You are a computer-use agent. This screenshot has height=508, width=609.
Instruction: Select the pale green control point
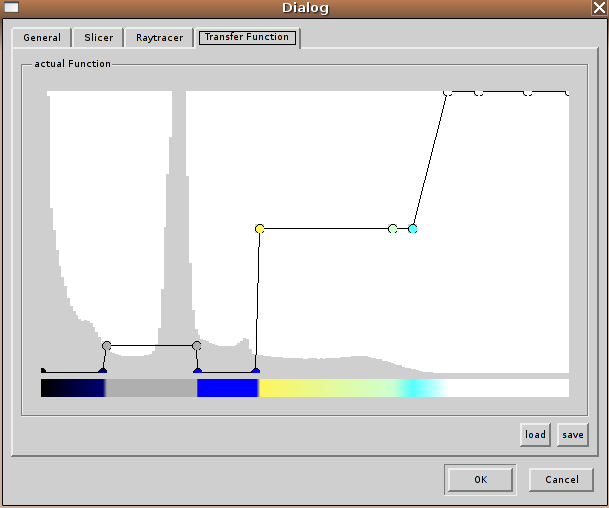(x=393, y=229)
